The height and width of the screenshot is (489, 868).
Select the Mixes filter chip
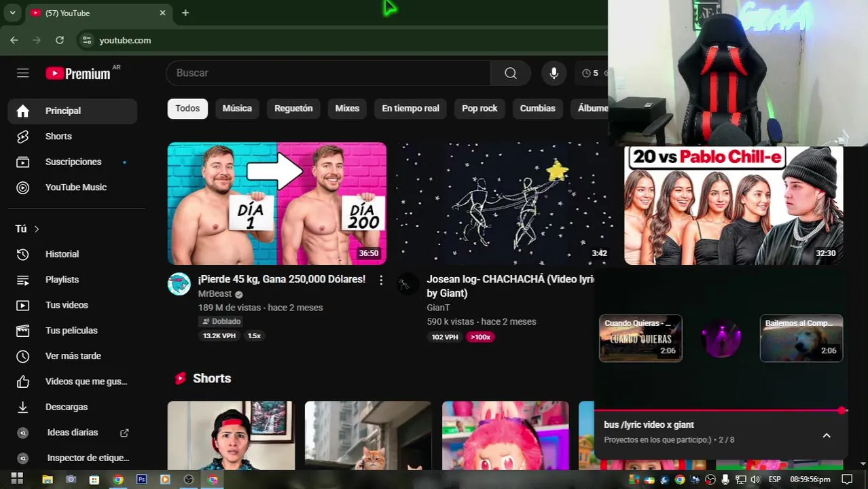tap(347, 108)
